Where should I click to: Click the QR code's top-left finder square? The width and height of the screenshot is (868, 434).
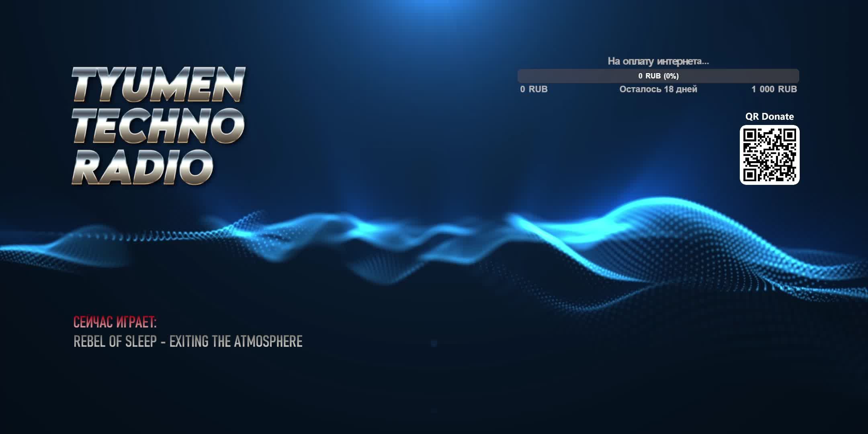(749, 135)
